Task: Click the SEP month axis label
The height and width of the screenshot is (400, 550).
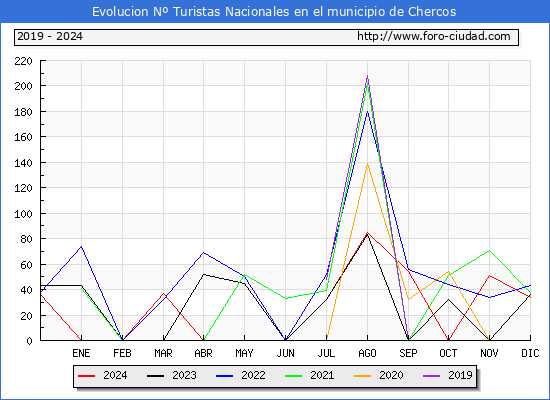Action: [408, 353]
